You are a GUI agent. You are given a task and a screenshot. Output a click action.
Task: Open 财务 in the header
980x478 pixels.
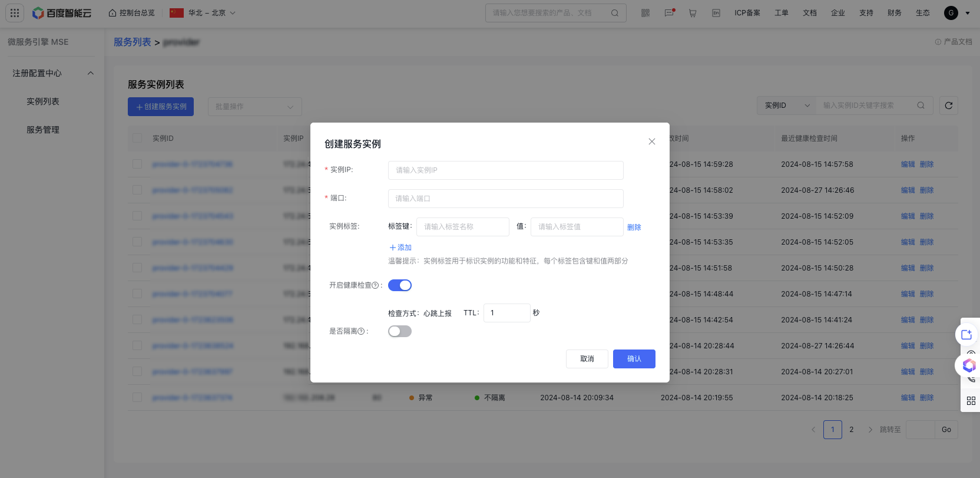(895, 13)
